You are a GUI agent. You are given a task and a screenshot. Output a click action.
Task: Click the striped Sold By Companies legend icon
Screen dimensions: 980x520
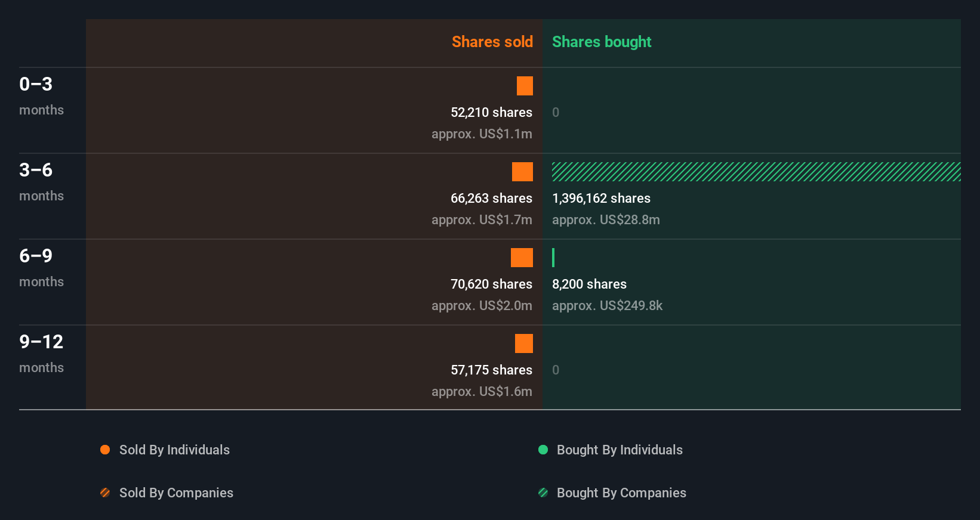coord(105,493)
